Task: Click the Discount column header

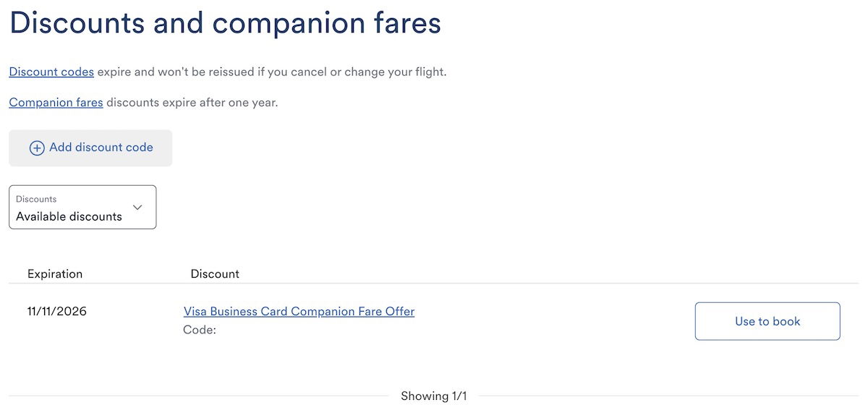Action: [215, 274]
